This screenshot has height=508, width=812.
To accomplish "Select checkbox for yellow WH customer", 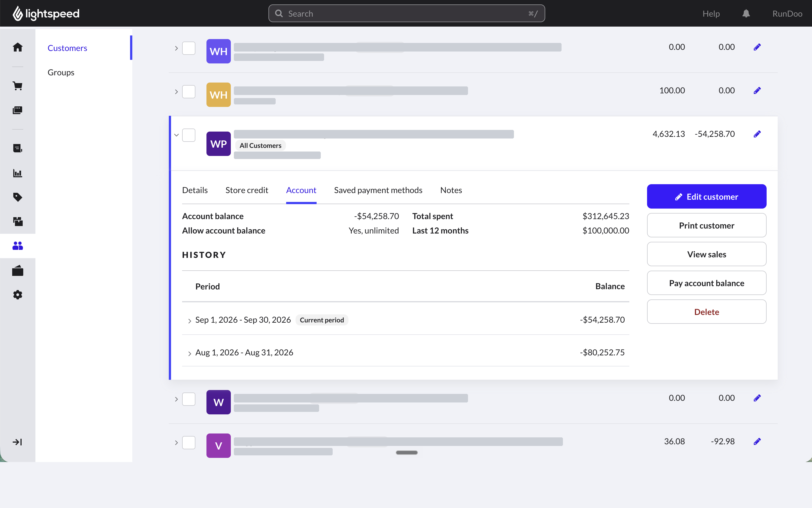I will click(189, 91).
